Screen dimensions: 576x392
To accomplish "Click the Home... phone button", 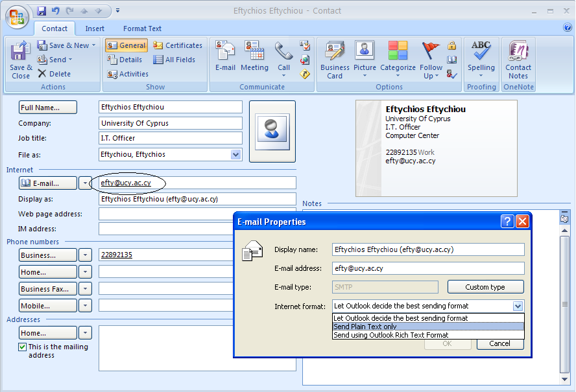I will 48,271.
